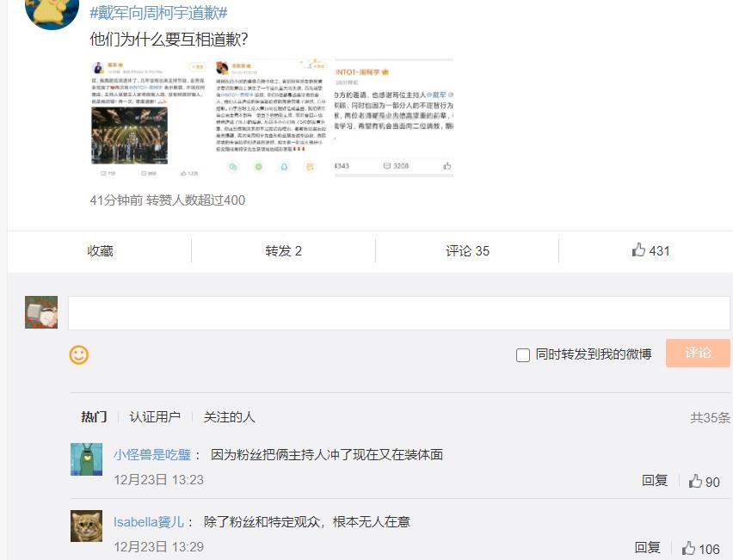This screenshot has height=560, width=733.
Task: Switch to the 认证用户 comments tab
Action: coord(154,415)
